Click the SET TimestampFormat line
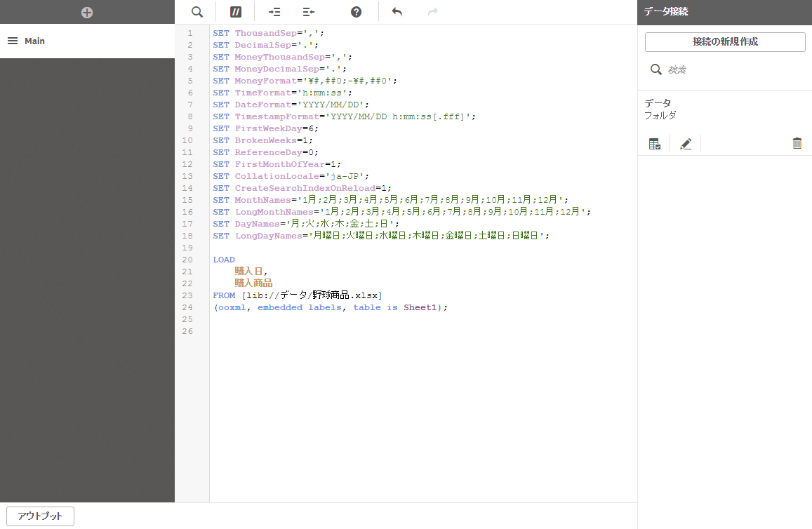812x529 pixels. (345, 116)
